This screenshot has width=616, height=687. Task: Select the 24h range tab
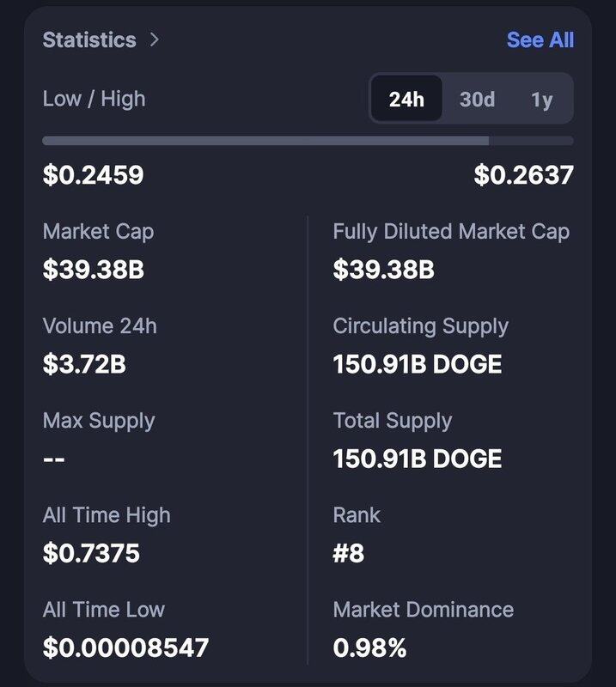[x=406, y=99]
